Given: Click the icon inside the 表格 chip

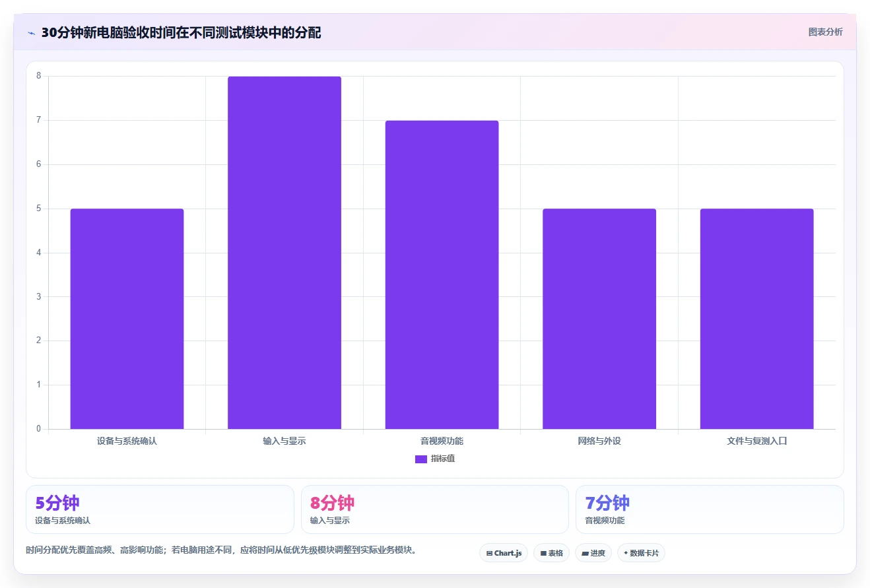Looking at the screenshot, I should [x=543, y=554].
